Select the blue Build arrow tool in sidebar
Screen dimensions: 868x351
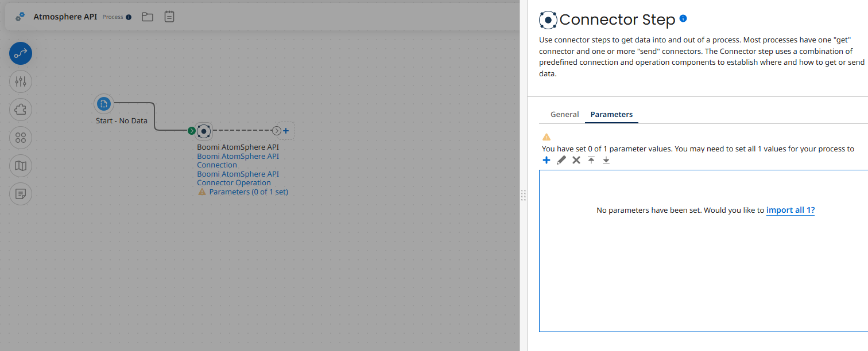tap(20, 53)
